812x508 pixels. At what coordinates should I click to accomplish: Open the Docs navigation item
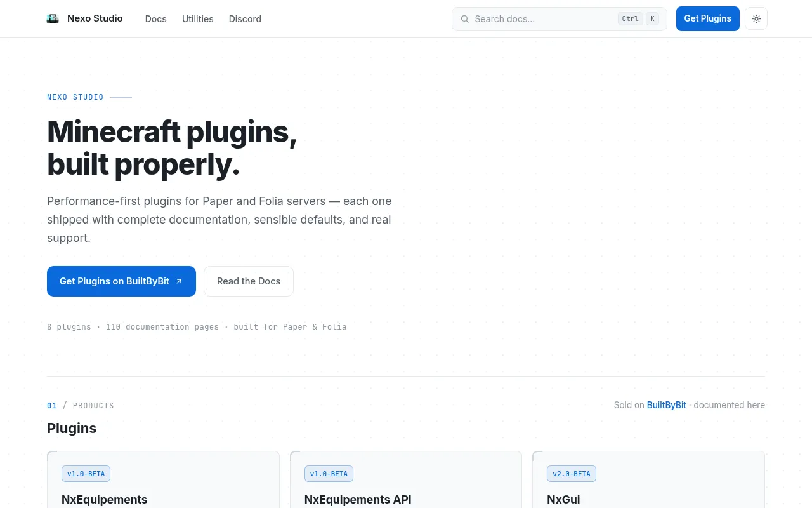click(x=155, y=19)
